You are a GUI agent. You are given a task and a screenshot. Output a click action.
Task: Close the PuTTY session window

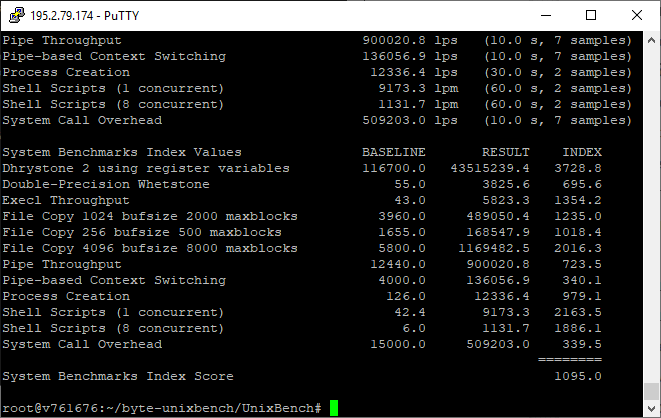pyautogui.click(x=637, y=16)
